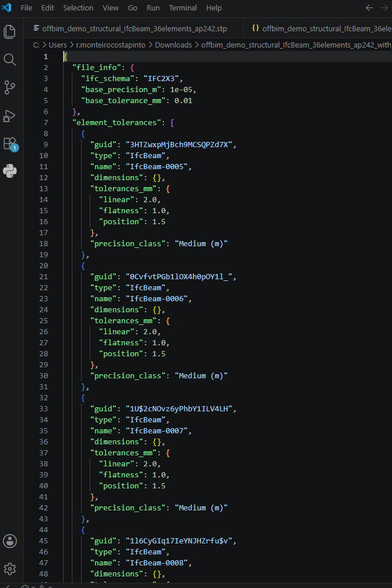Screen dimensions: 392x588
Task: Click the name "IfcBeam-0008"
Action: (157, 563)
